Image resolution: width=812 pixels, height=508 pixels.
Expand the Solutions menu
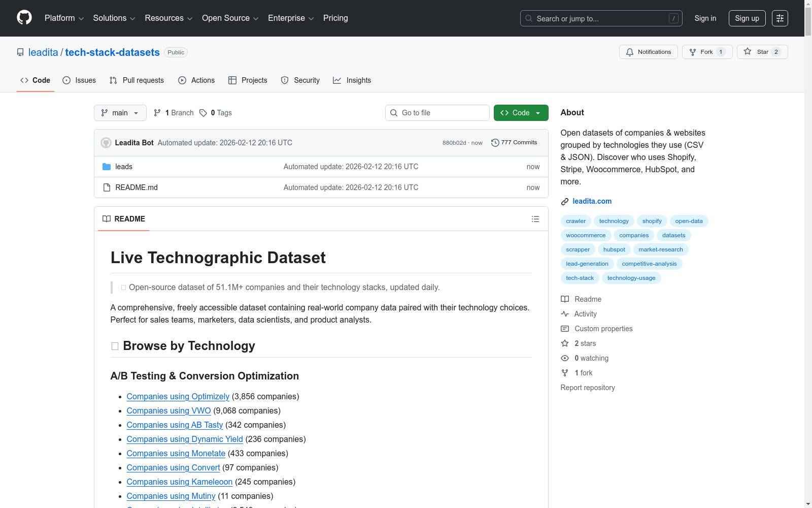[x=114, y=18]
